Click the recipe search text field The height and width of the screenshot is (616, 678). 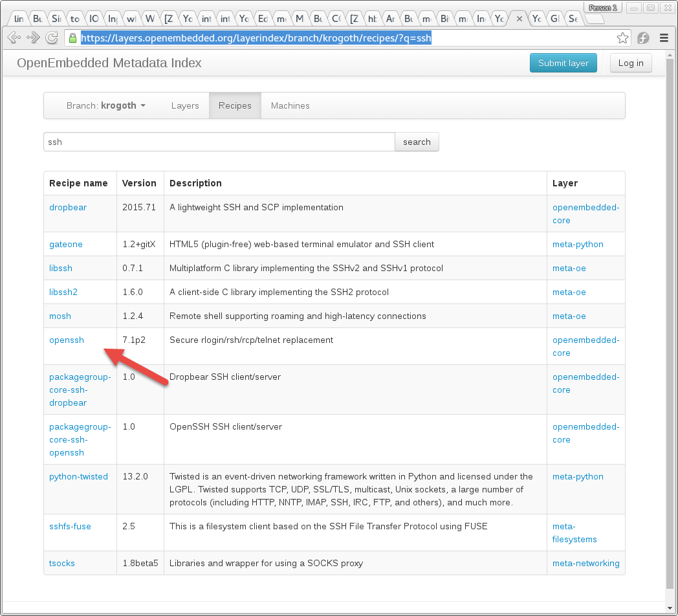tap(219, 142)
